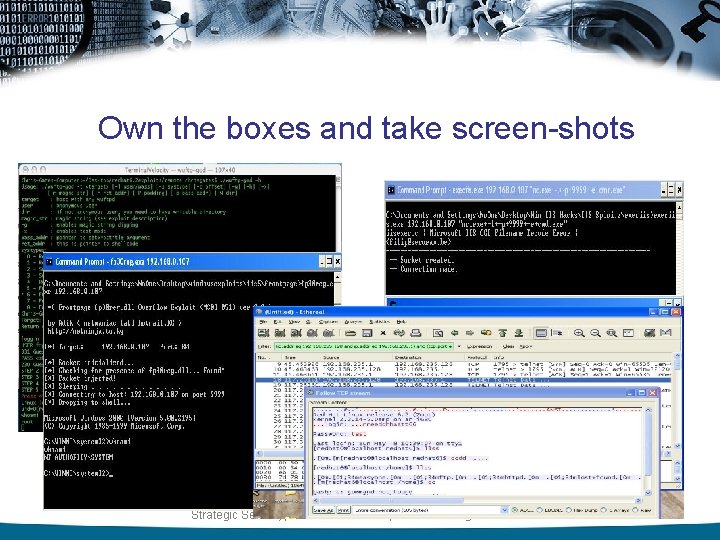
Task: Expand the filter history dropdown arrow in Ethereal
Action: (x=459, y=346)
